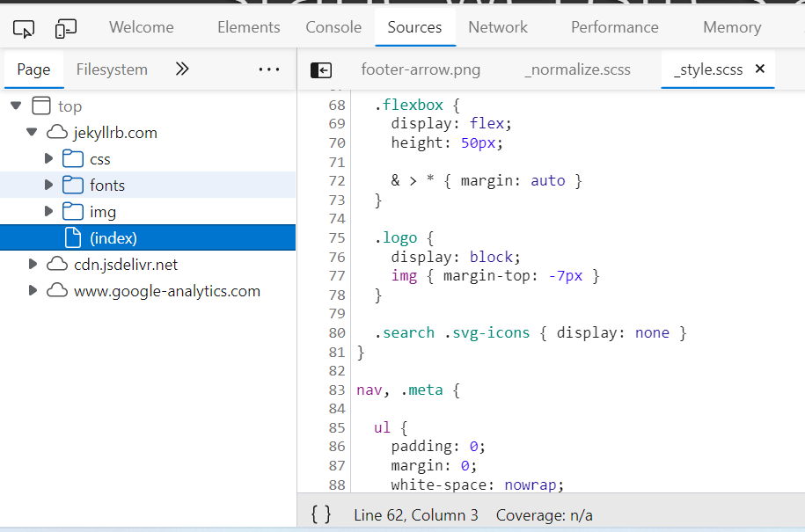Image resolution: width=805 pixels, height=532 pixels.
Task: Switch to the Filesystem navigator tab
Action: (x=112, y=69)
